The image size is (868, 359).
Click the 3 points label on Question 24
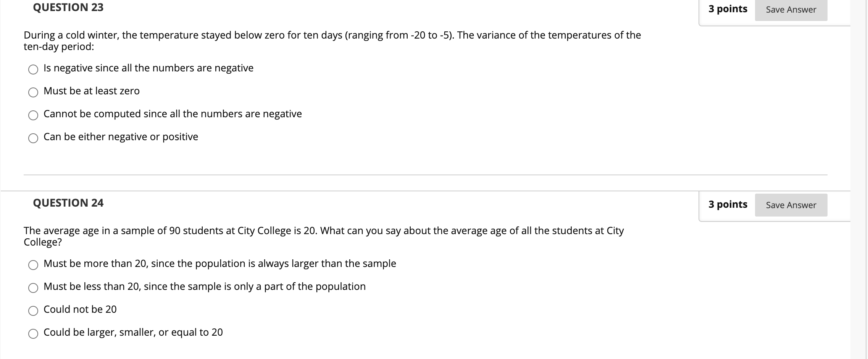click(728, 204)
